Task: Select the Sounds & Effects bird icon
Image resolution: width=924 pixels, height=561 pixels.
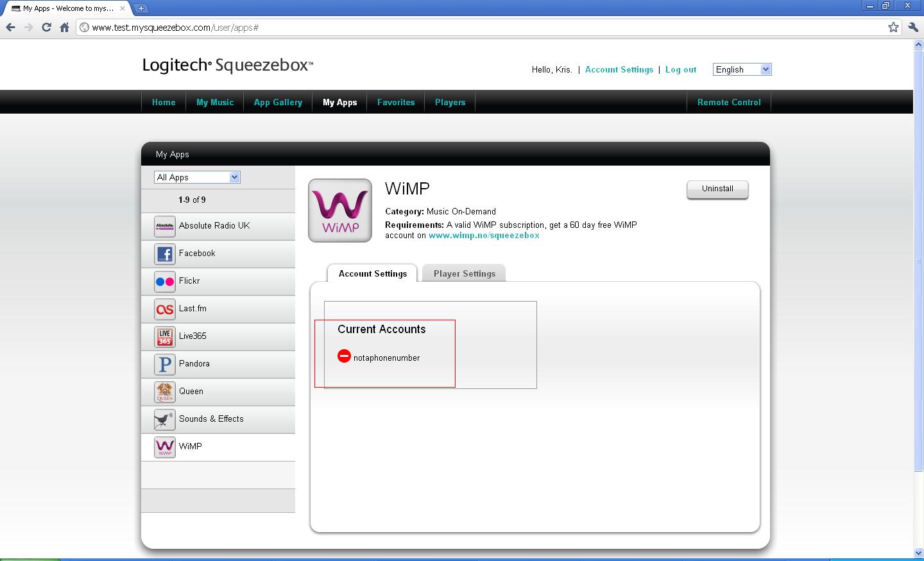Action: pos(165,420)
